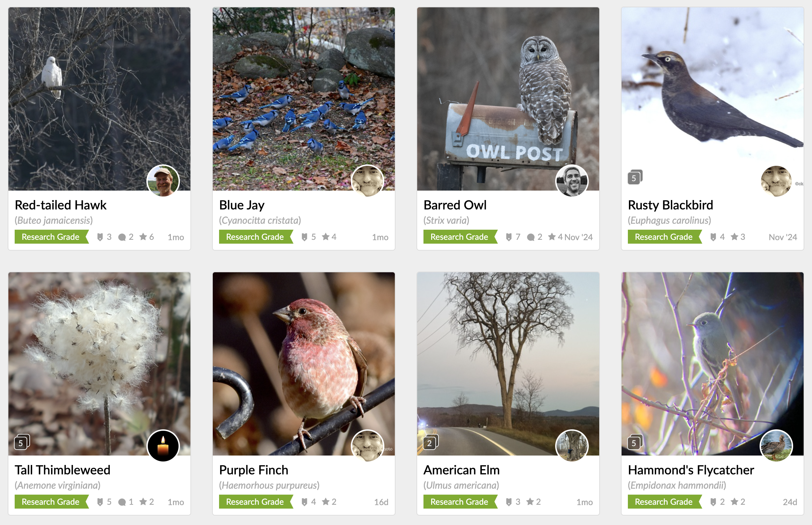Click the duck avatar on Hammond's Flycatcher

point(776,446)
